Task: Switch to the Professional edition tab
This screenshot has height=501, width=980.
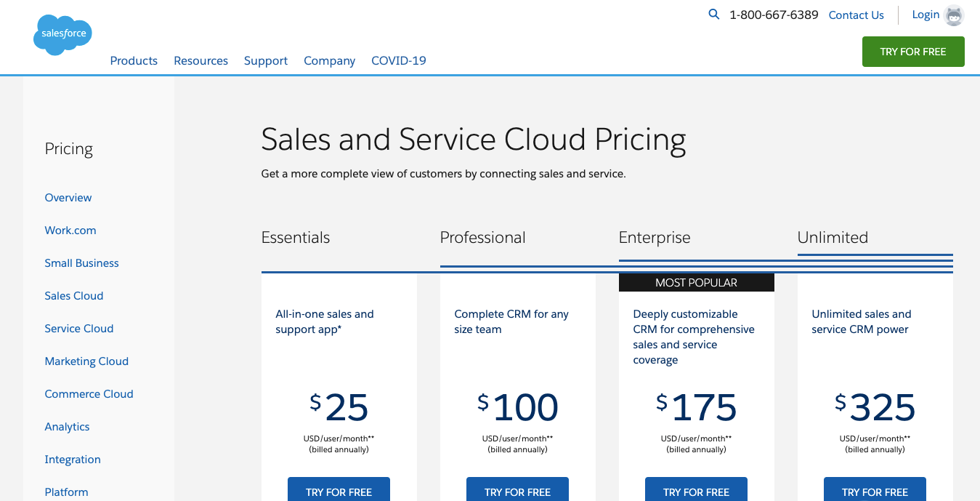Action: click(483, 238)
